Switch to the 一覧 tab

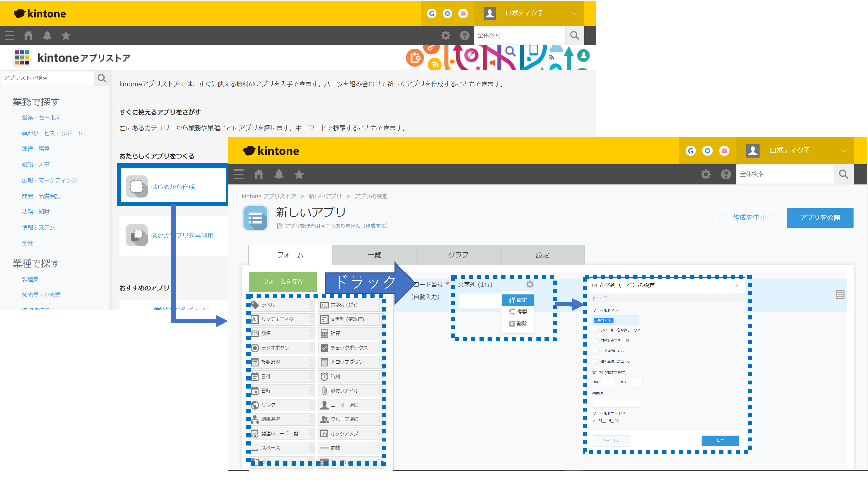coord(374,255)
